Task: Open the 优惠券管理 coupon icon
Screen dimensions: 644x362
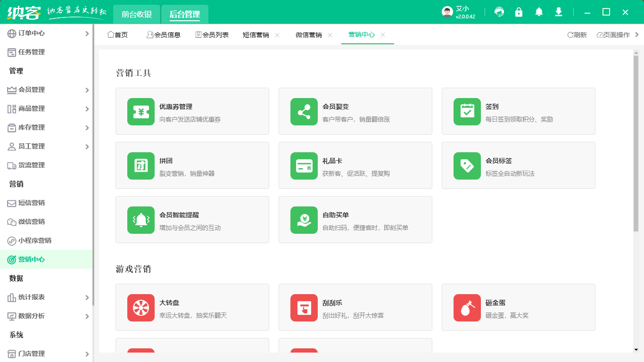Action: coord(140,111)
